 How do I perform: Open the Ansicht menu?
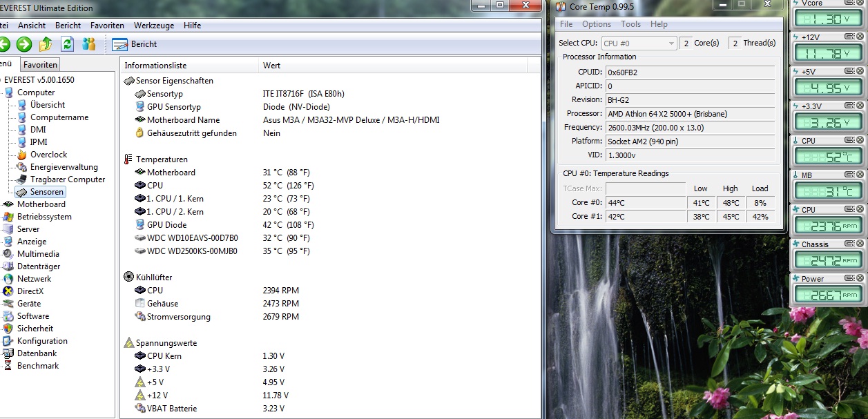pyautogui.click(x=32, y=26)
